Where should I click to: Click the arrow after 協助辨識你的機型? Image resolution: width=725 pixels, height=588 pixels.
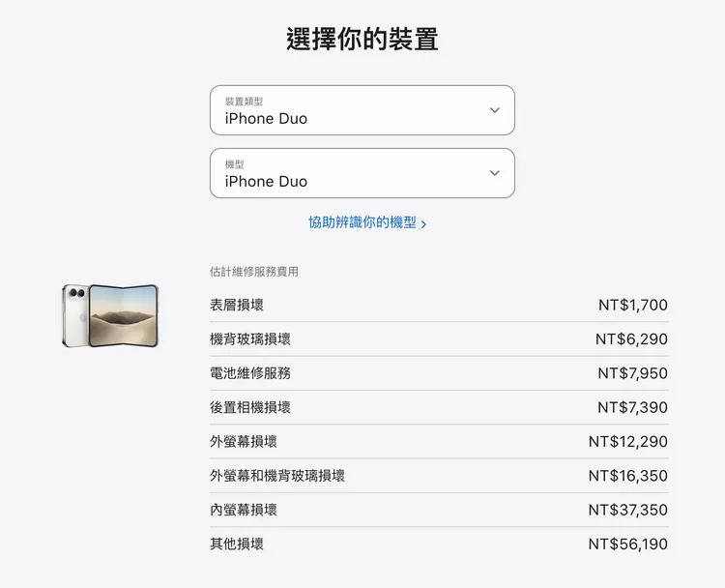(423, 224)
